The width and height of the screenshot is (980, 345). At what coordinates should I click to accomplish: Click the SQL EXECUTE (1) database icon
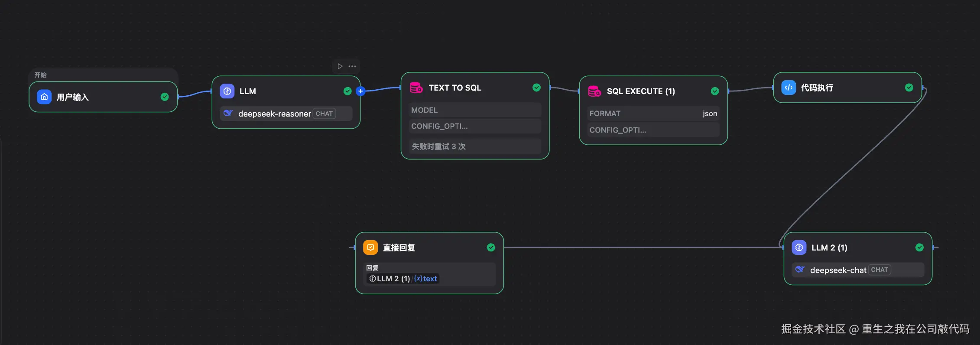pyautogui.click(x=594, y=91)
